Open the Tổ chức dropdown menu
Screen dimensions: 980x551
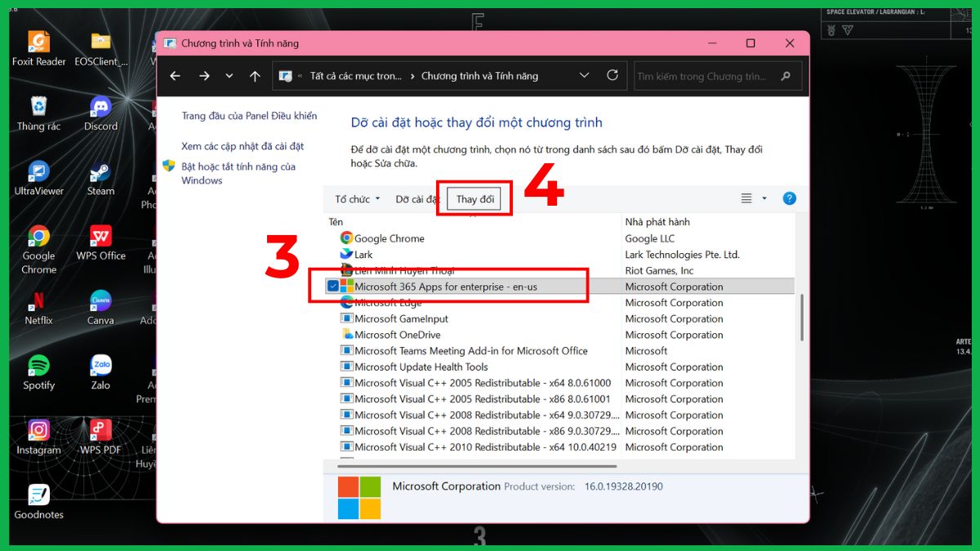(355, 198)
